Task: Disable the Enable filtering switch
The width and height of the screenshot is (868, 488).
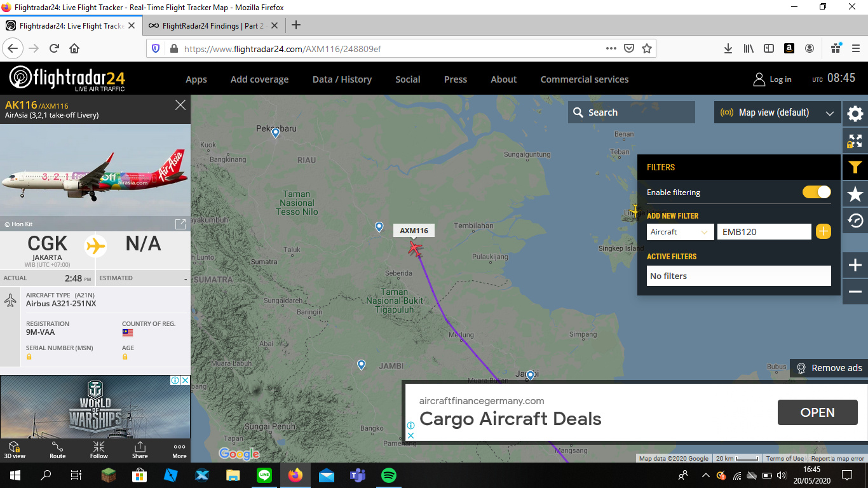Action: (817, 192)
